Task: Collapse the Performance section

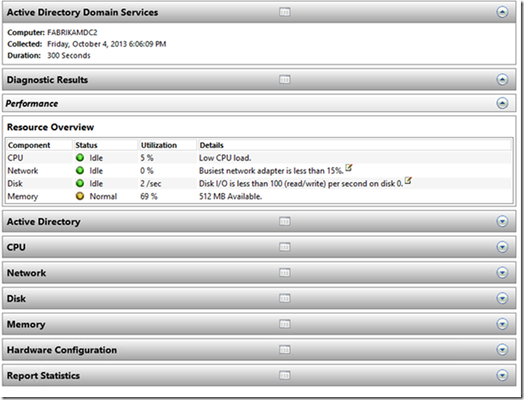Action: click(502, 103)
